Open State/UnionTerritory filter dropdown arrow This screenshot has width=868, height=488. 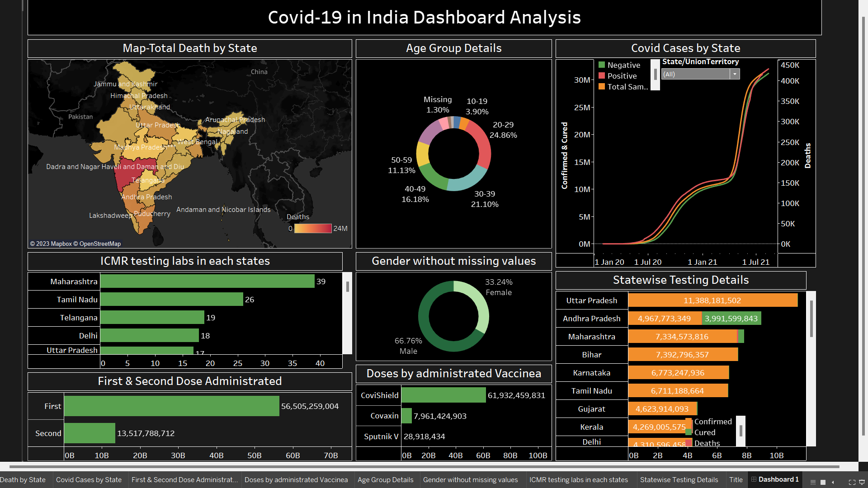pos(735,74)
